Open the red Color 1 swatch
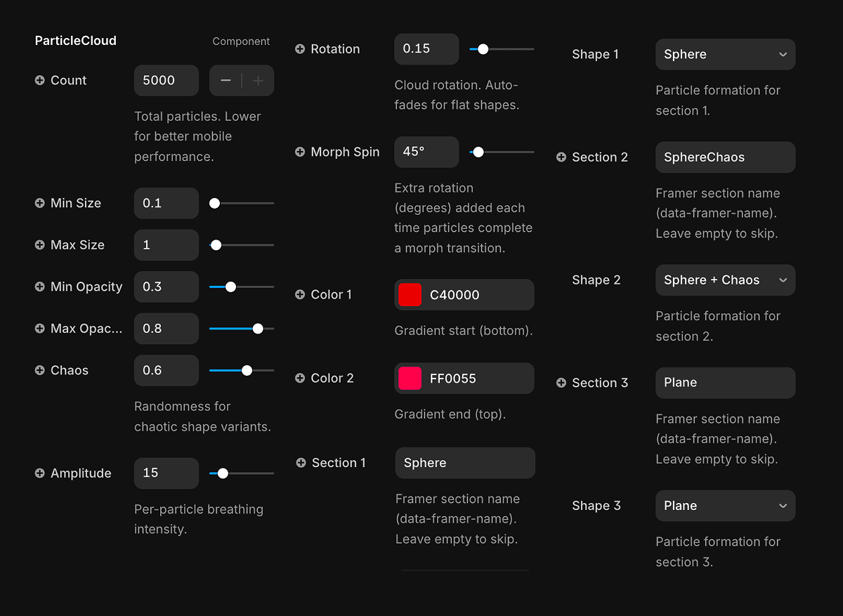 coord(410,295)
